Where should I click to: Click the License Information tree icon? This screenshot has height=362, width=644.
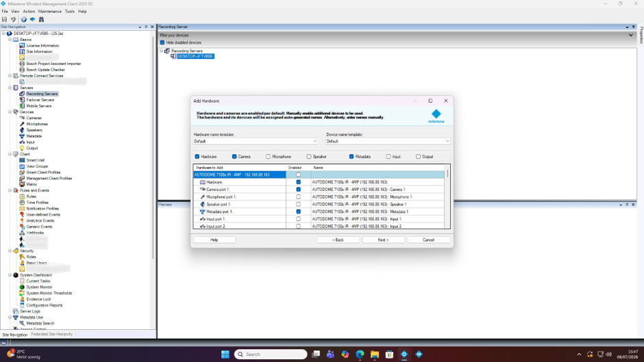pyautogui.click(x=22, y=46)
